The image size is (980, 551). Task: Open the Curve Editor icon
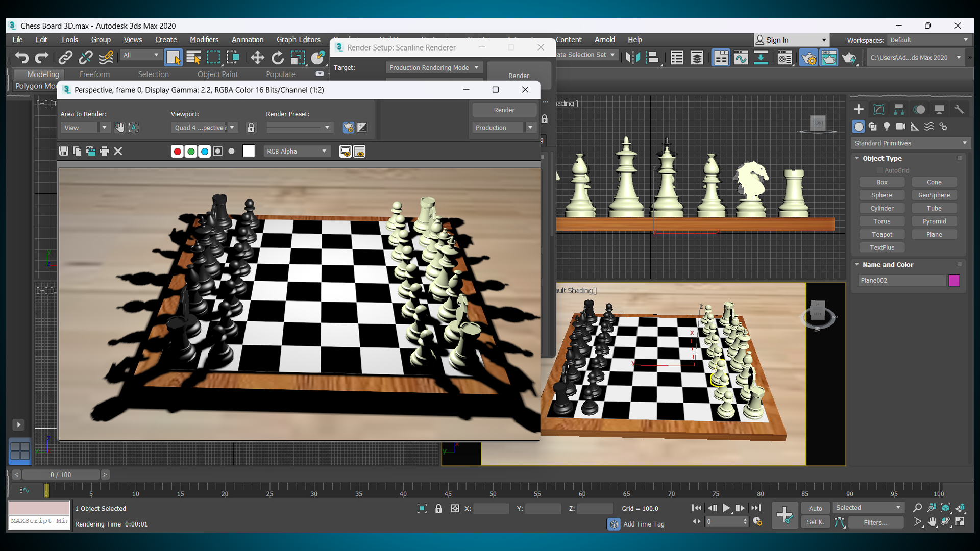coord(741,58)
